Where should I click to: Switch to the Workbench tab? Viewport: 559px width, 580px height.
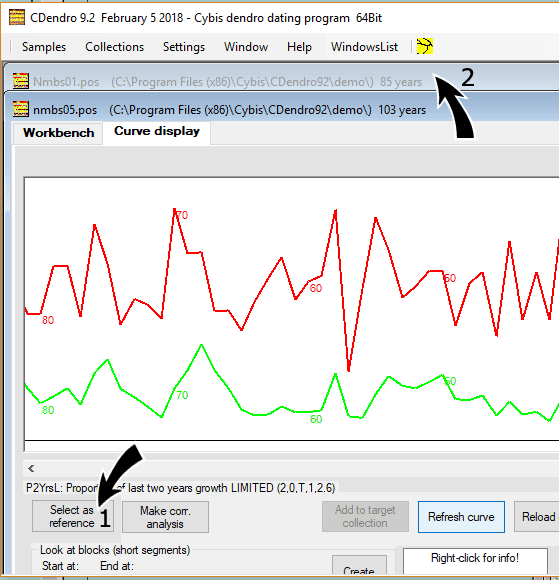(58, 133)
